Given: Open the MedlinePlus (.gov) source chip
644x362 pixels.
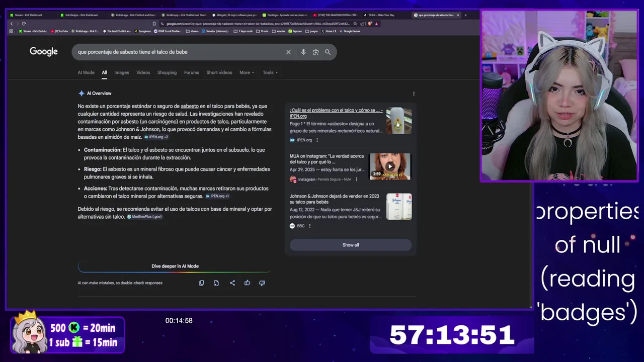Looking at the screenshot, I should click(144, 217).
